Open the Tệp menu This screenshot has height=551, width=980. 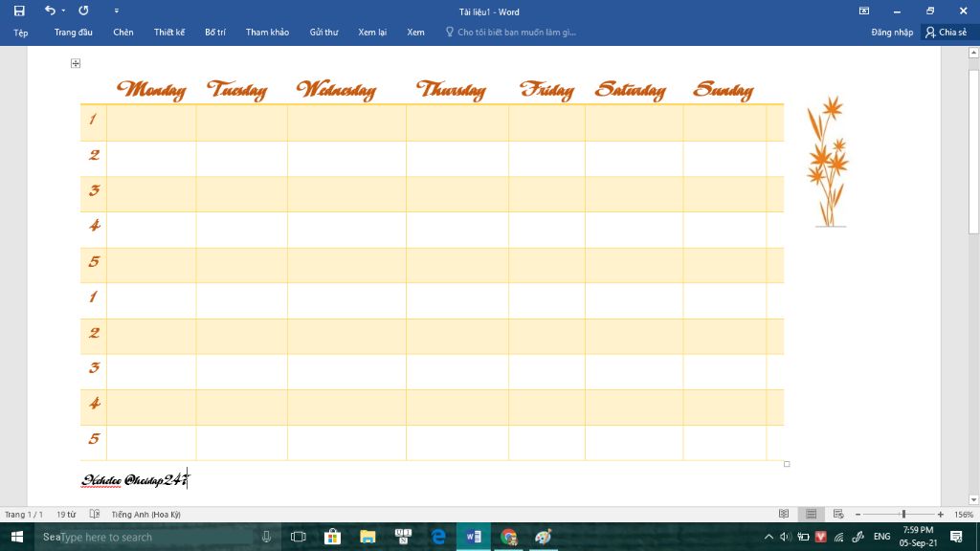[x=21, y=33]
